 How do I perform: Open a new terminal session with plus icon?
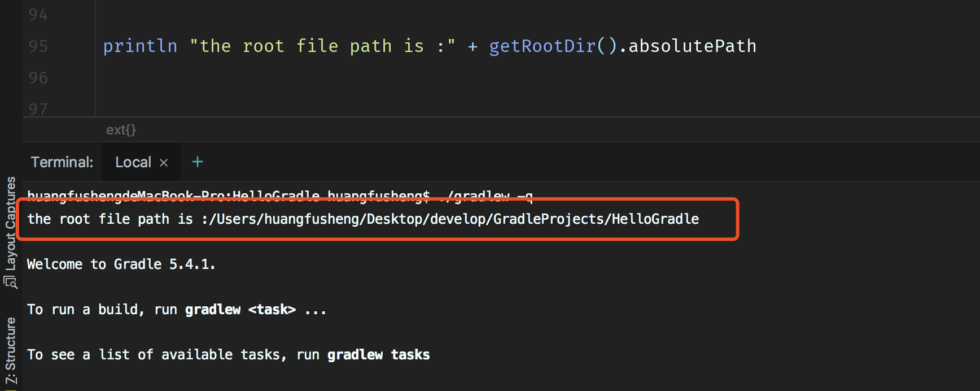[x=197, y=162]
